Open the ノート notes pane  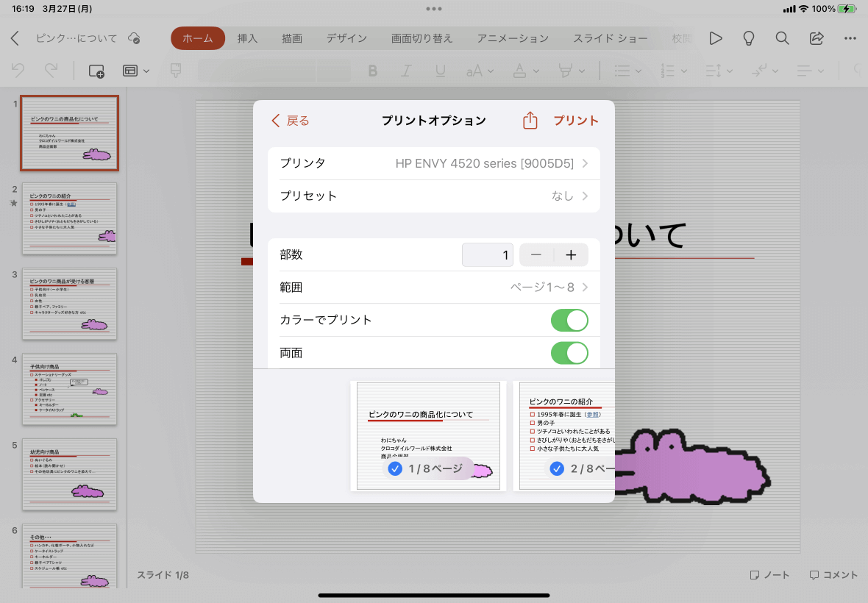click(769, 575)
